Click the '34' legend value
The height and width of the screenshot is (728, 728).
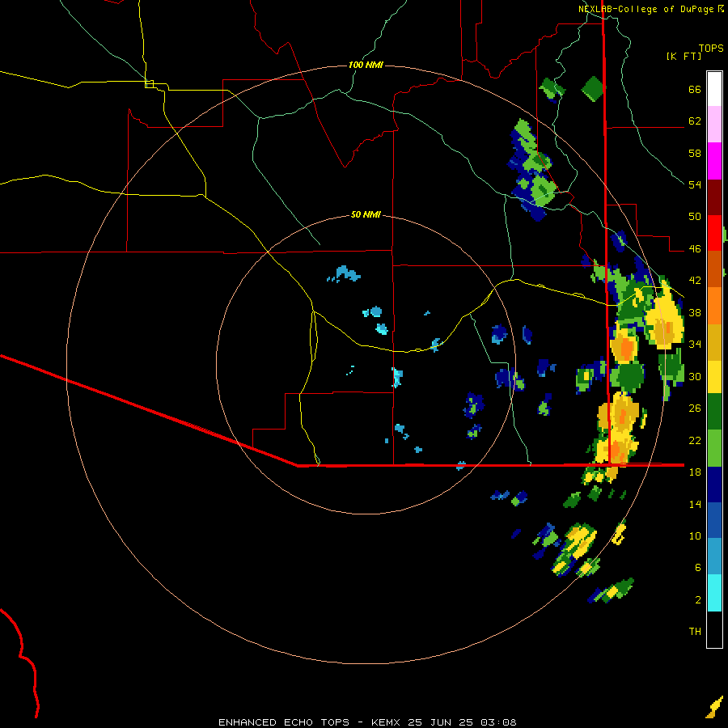(x=695, y=345)
